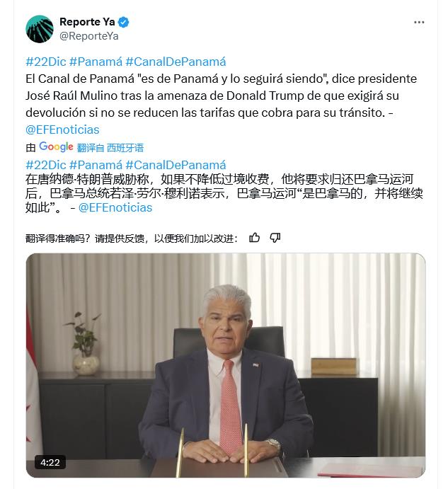The width and height of the screenshot is (448, 489).
Task: Click the Spanish tweet body text
Action: coord(222,96)
